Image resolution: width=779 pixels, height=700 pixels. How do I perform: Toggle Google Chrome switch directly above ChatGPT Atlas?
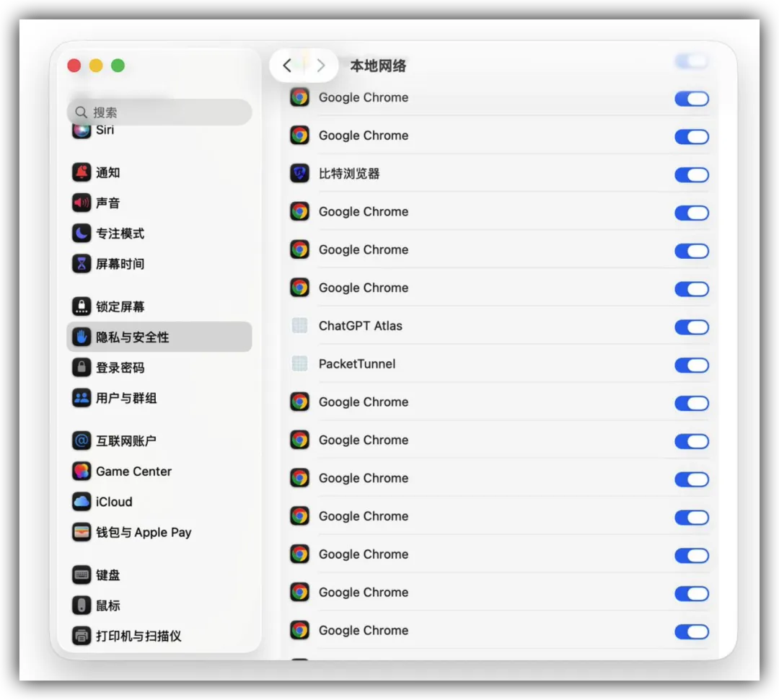click(692, 288)
